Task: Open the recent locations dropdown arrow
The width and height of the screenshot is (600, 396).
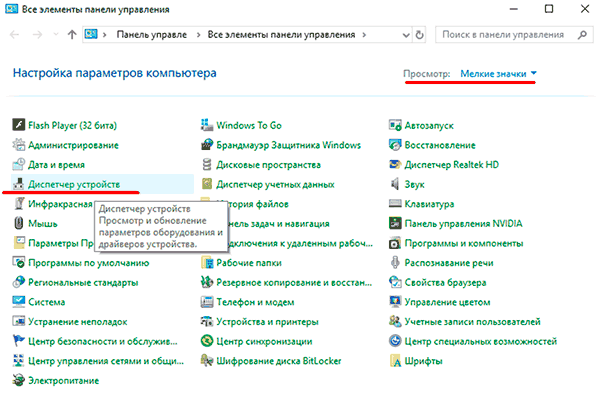Action: coord(55,34)
